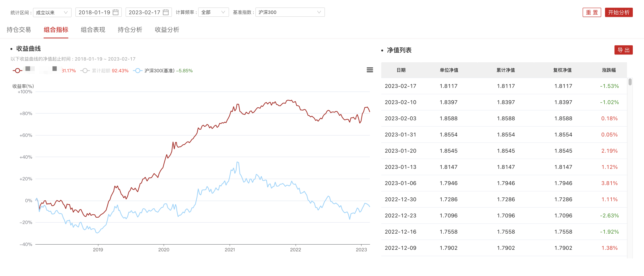Image resolution: width=644 pixels, height=276 pixels.
Task: Click calendar icon in start date field
Action: click(116, 12)
